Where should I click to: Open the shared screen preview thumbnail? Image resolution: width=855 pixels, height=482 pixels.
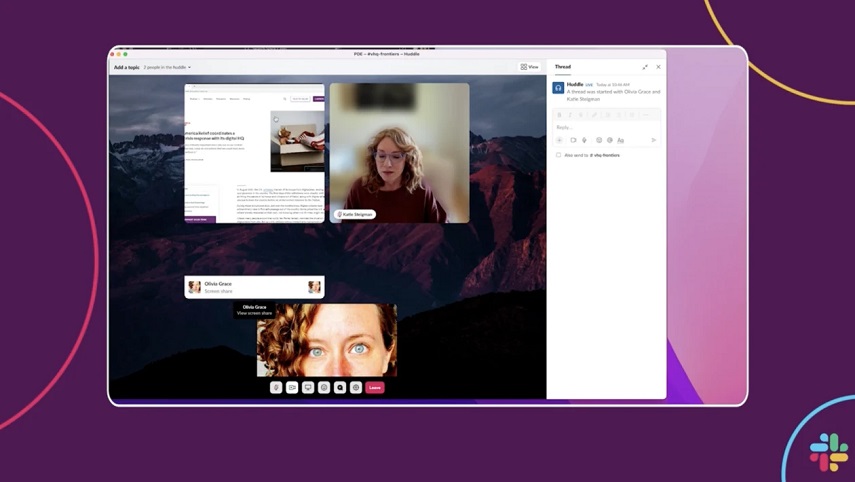[255, 153]
